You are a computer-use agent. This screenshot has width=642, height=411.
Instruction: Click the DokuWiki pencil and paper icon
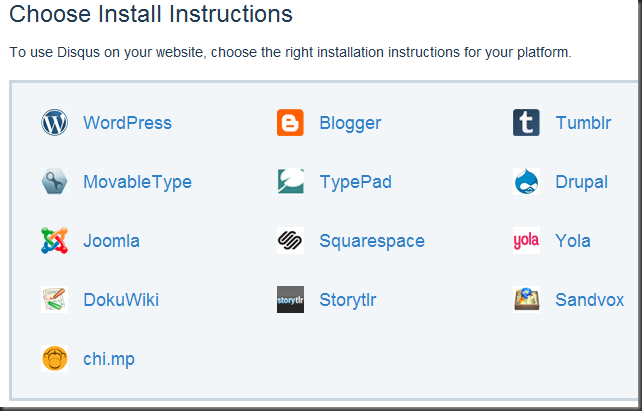pos(54,299)
